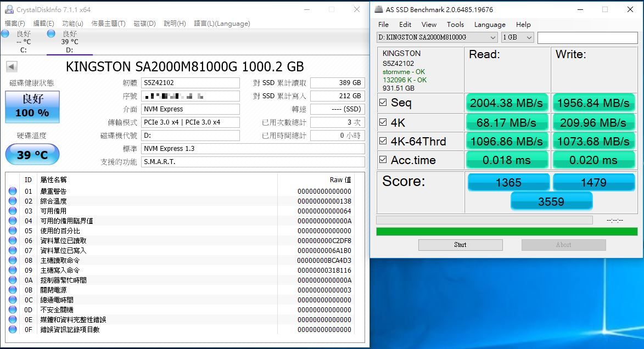Click the 韌體 field showing S5Z42102
Image resolution: width=644 pixels, height=349 pixels.
(191, 82)
